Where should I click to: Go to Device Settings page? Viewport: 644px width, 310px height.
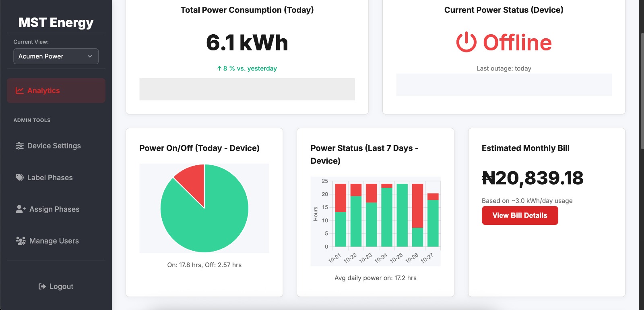click(x=54, y=146)
